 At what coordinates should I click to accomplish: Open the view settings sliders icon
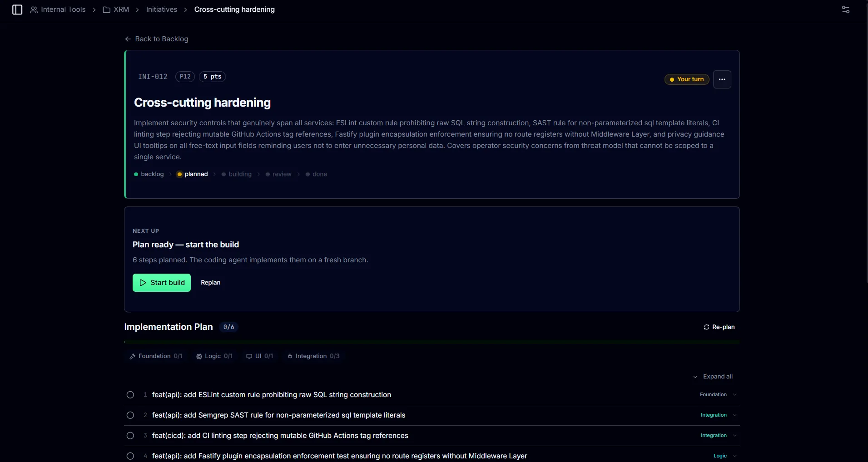point(846,10)
